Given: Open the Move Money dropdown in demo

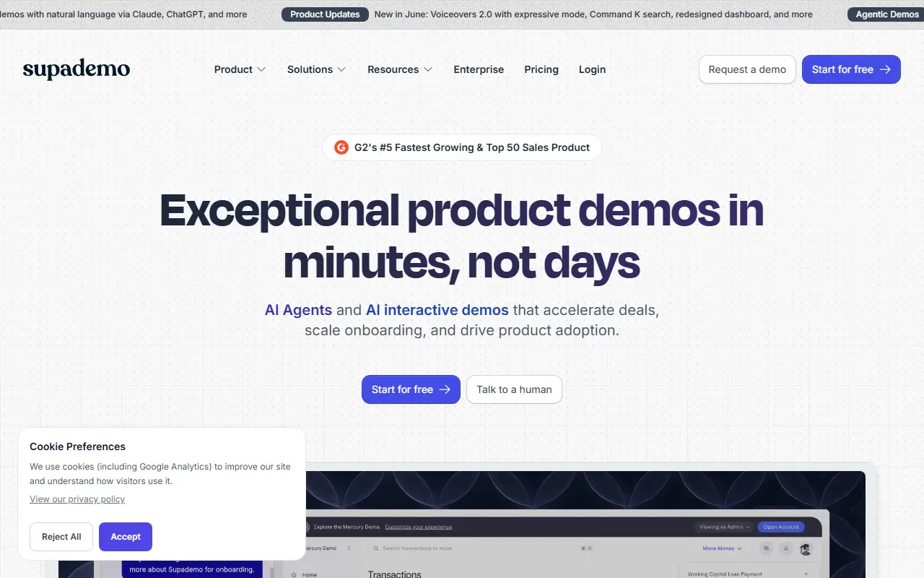Looking at the screenshot, I should (722, 548).
